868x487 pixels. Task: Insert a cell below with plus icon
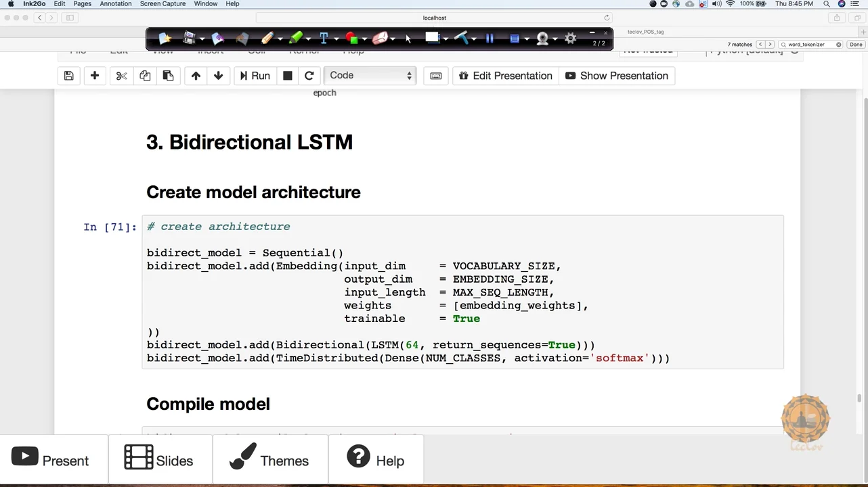point(95,76)
